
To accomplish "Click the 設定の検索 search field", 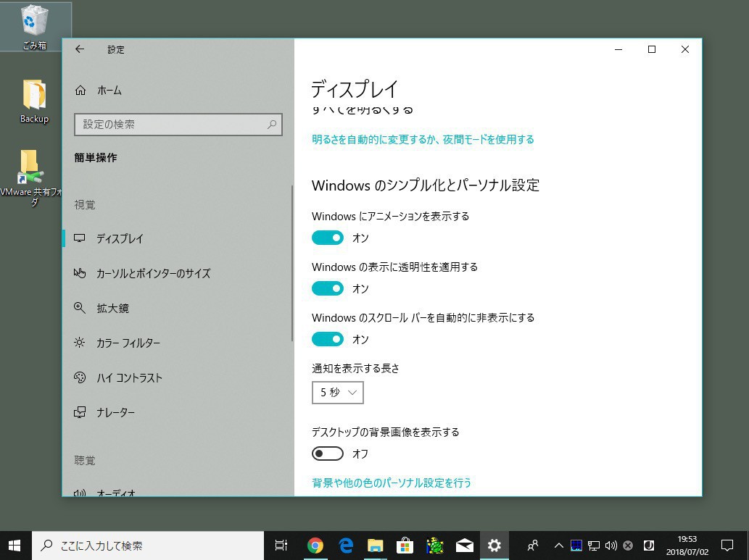I will coord(170,125).
